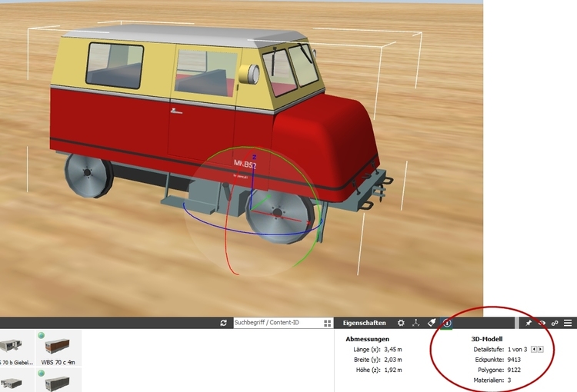Go to next Detailstufe level arrow
Screen dimensions: 577x392
pyautogui.click(x=540, y=349)
